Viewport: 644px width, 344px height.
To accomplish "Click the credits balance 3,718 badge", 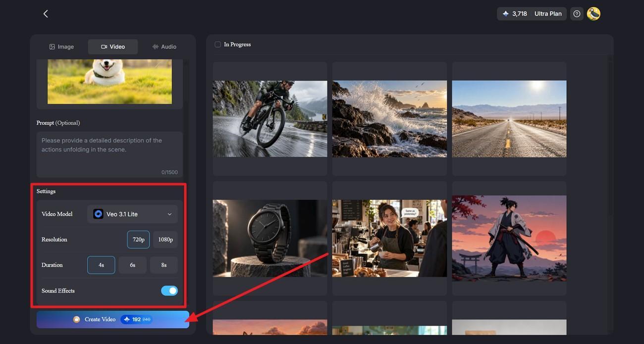I will click(x=514, y=14).
